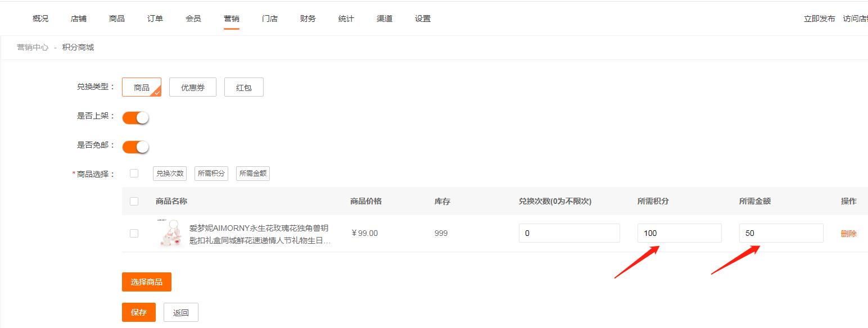
Task: 切换「是否免邮」开关
Action: click(x=135, y=146)
